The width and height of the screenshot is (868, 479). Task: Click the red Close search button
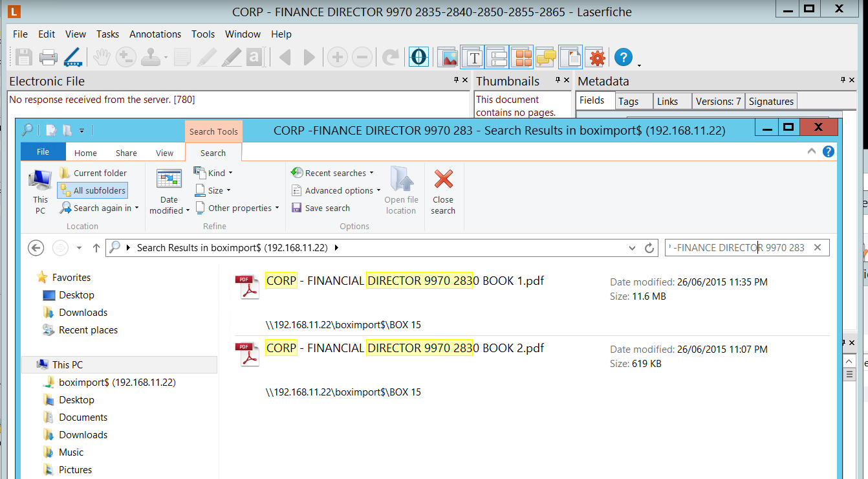(443, 192)
